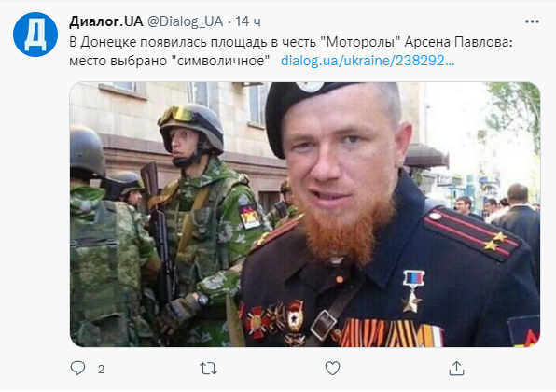The width and height of the screenshot is (556, 392).
Task: Open tweet permalink via the 14 ч timestamp
Action: pos(248,21)
